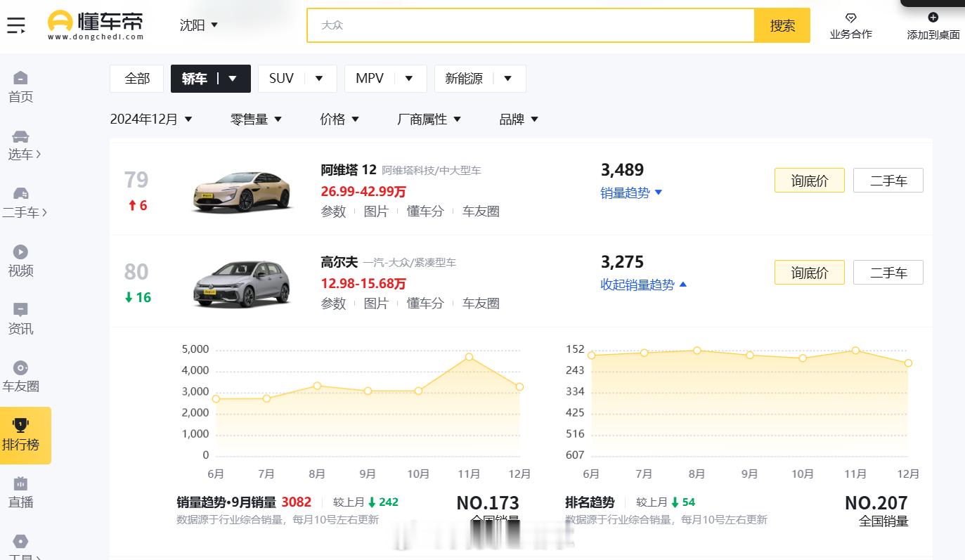Open 图片 link for 阿维塔 12
The image size is (965, 560).
pos(376,211)
